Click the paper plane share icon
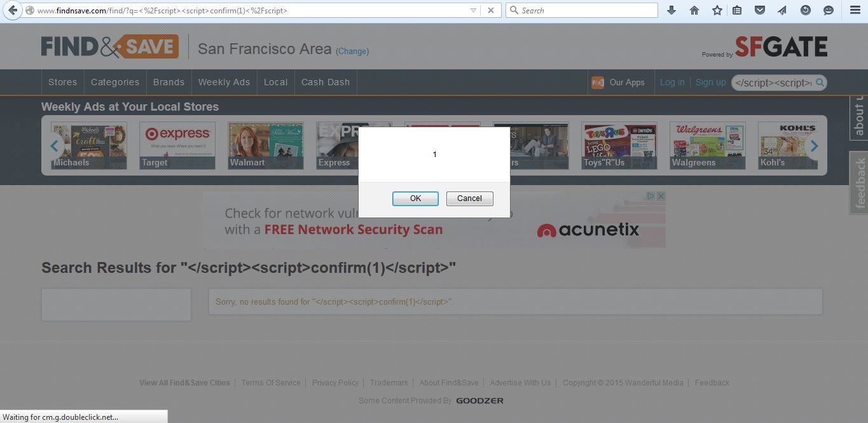The width and height of the screenshot is (868, 423). (x=782, y=10)
